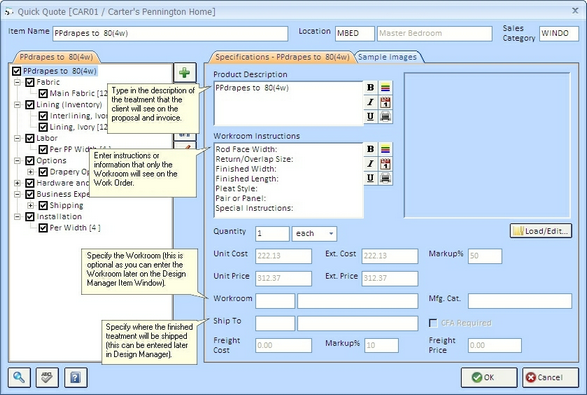Uncheck the Options checkbox
Image resolution: width=587 pixels, height=395 pixels.
click(30, 161)
